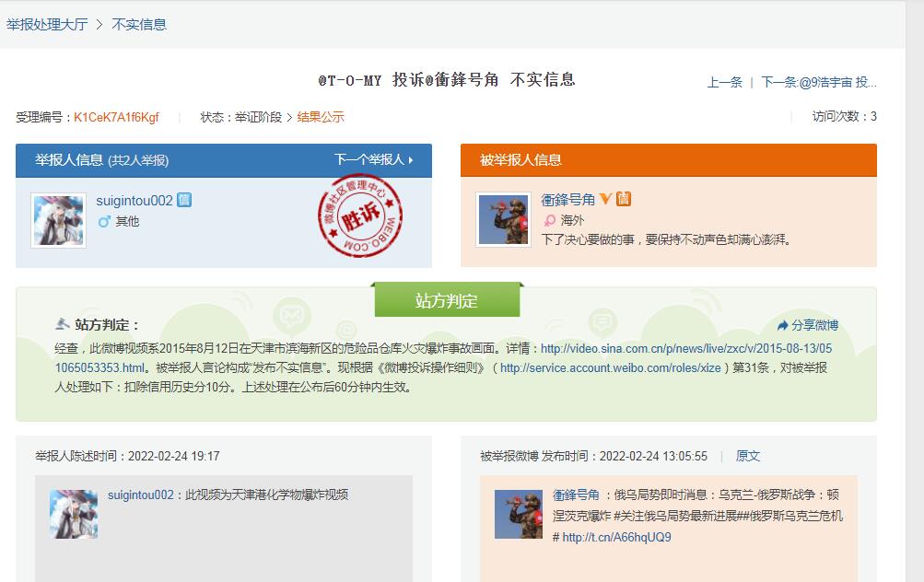This screenshot has height=582, width=924.
Task: Open 不实信息 breadcrumb link
Action: [x=139, y=24]
